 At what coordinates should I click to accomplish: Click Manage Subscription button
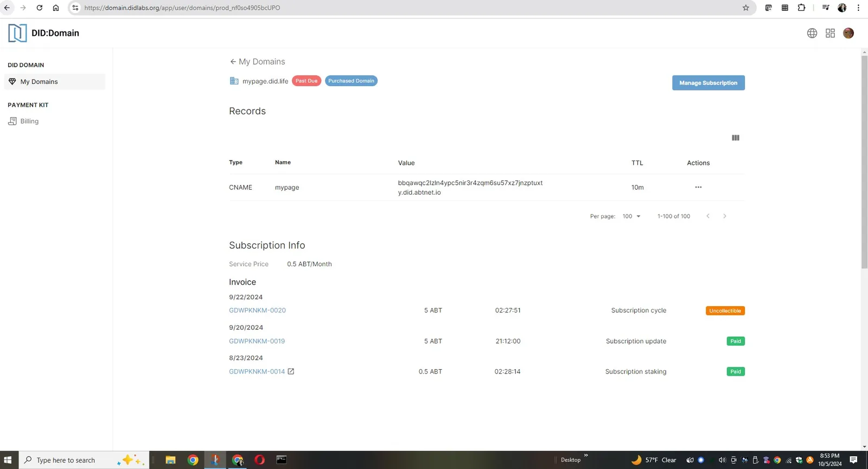pyautogui.click(x=709, y=83)
